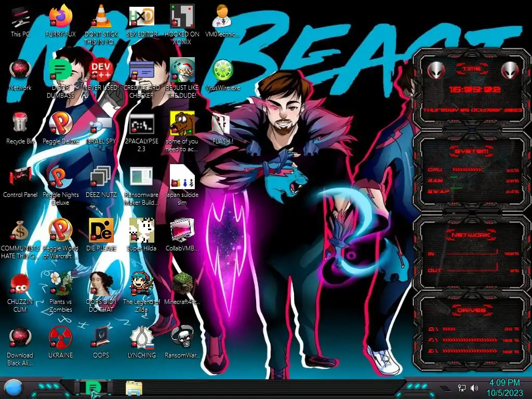
Task: Click the C:\ drive usage bar
Action: [449, 329]
